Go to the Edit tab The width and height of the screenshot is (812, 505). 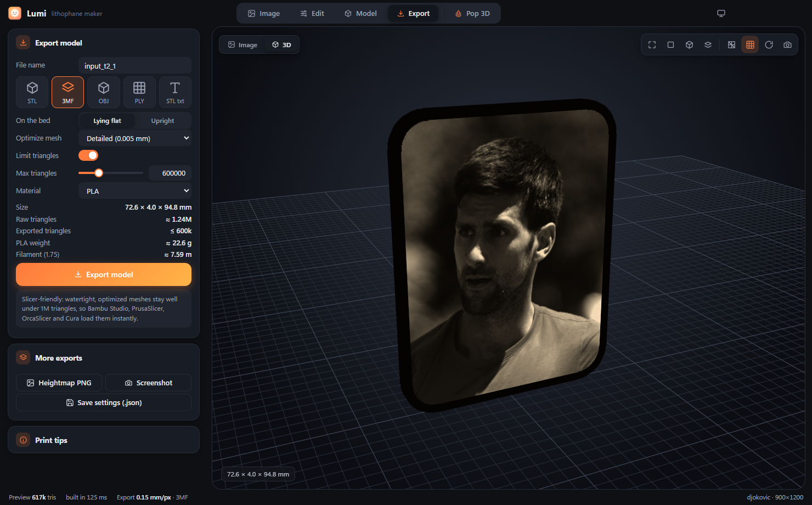312,13
